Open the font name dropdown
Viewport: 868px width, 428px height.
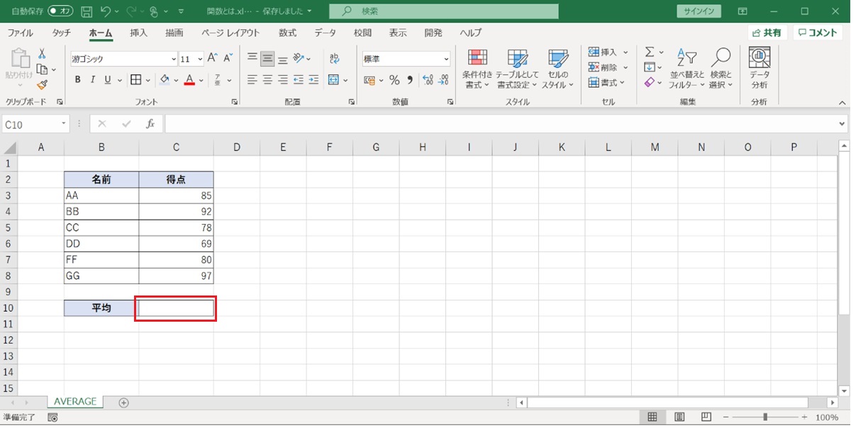(174, 60)
